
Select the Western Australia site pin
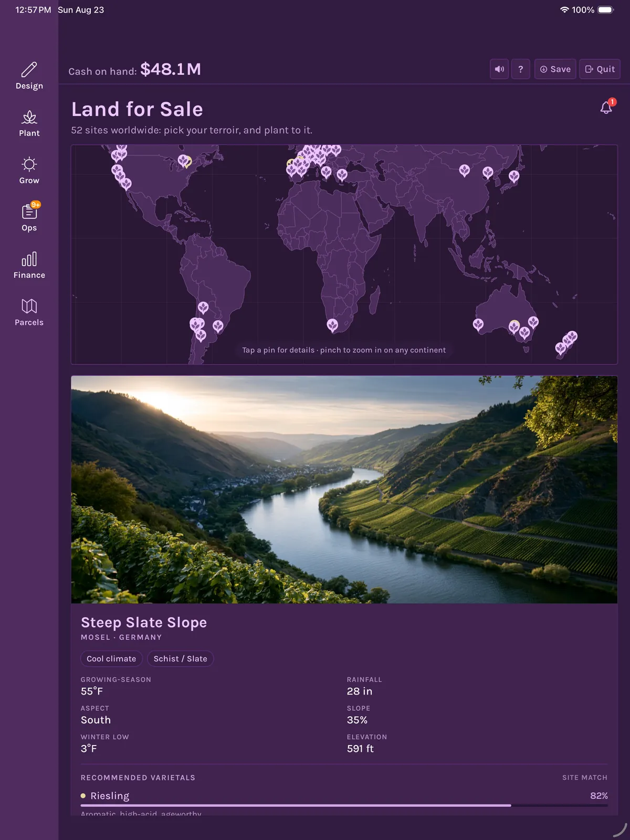(478, 325)
